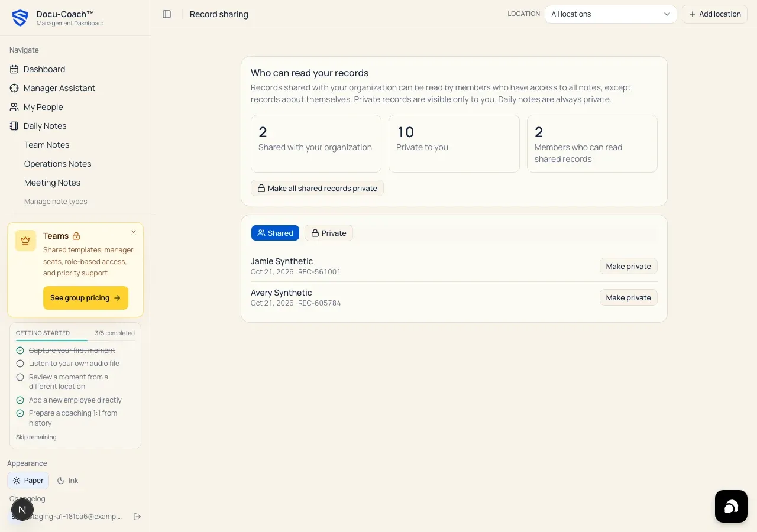
Task: Check off Review a moment from different location
Action: tap(20, 377)
